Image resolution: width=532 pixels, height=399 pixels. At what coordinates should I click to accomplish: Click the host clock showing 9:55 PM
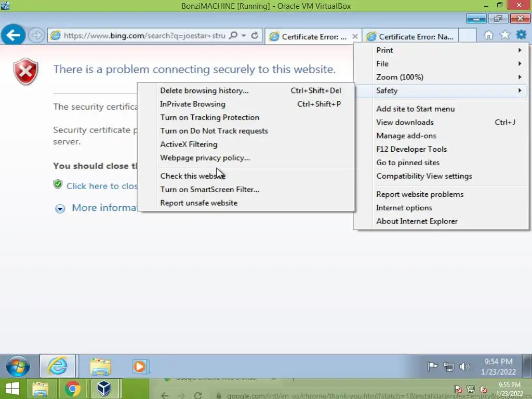coord(510,389)
